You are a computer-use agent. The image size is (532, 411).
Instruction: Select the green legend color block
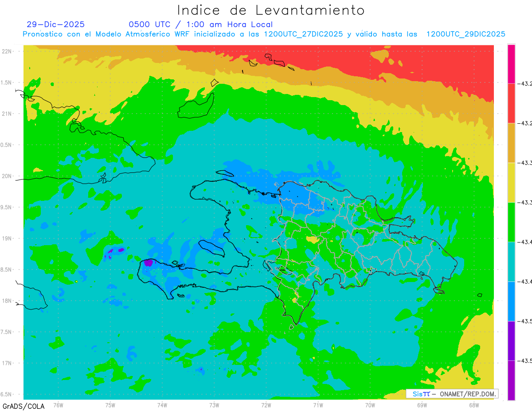coord(511,222)
